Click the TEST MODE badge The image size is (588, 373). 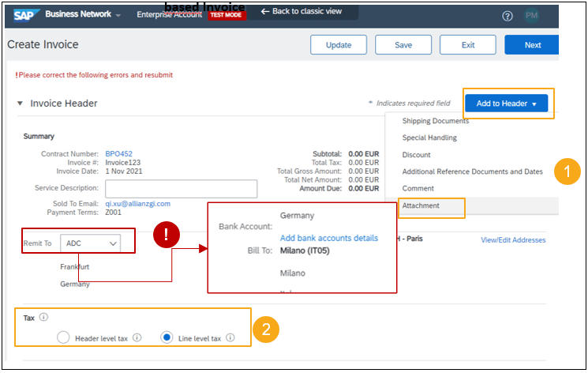click(x=227, y=15)
